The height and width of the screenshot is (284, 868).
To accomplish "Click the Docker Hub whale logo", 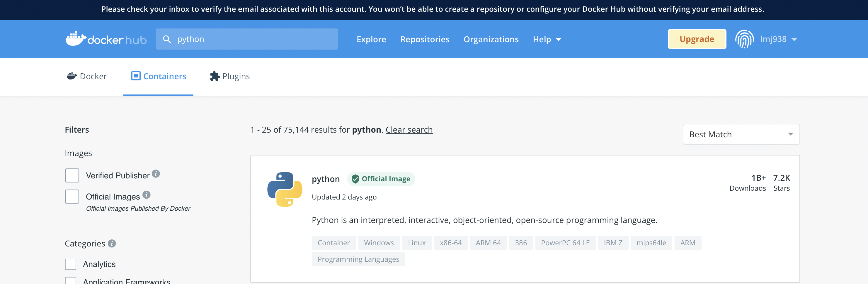I will coord(106,39).
